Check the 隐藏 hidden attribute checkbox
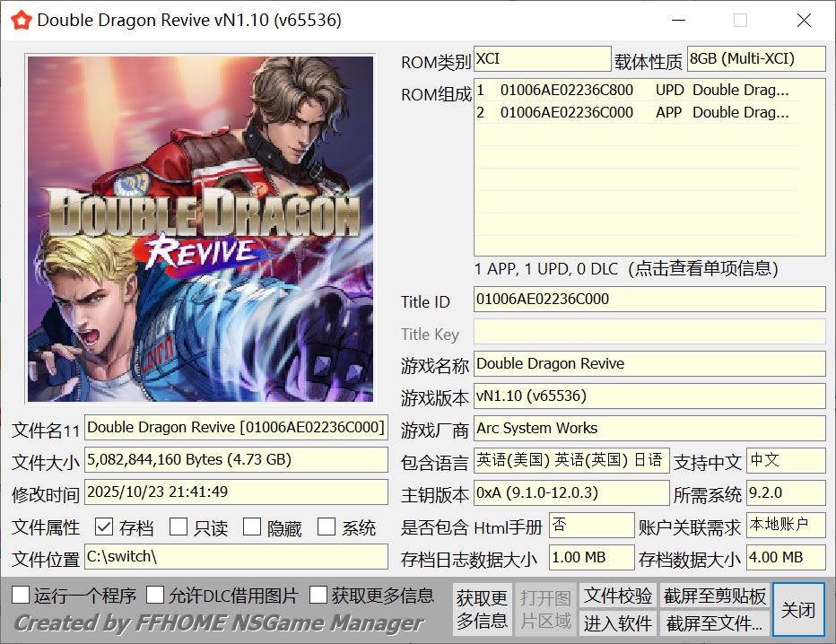This screenshot has width=836, height=644. coord(252,527)
